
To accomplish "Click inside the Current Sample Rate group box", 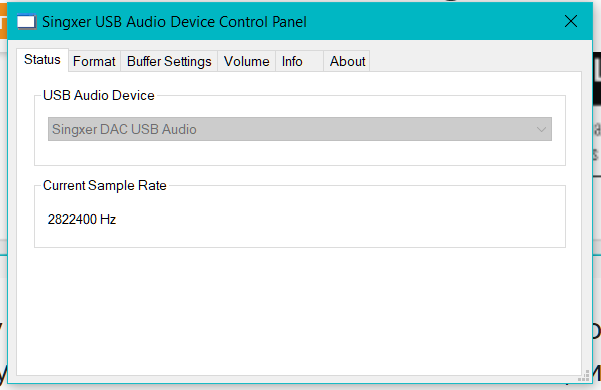I will [300, 218].
